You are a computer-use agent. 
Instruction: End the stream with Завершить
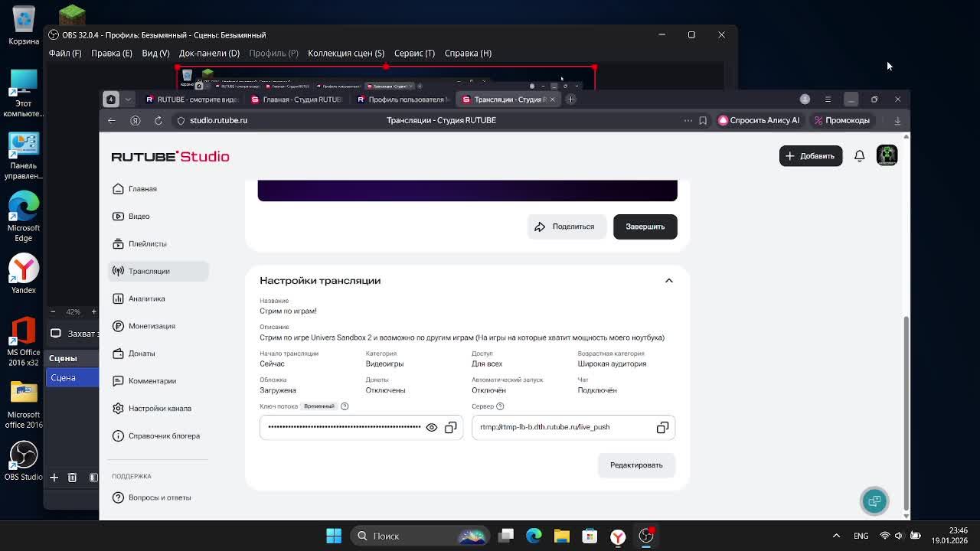coord(645,227)
